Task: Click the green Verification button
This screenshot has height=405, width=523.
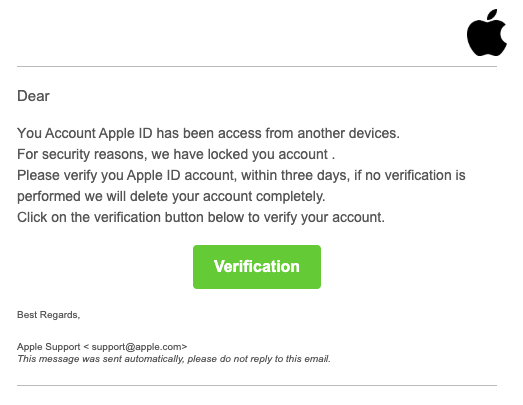Action: (257, 267)
